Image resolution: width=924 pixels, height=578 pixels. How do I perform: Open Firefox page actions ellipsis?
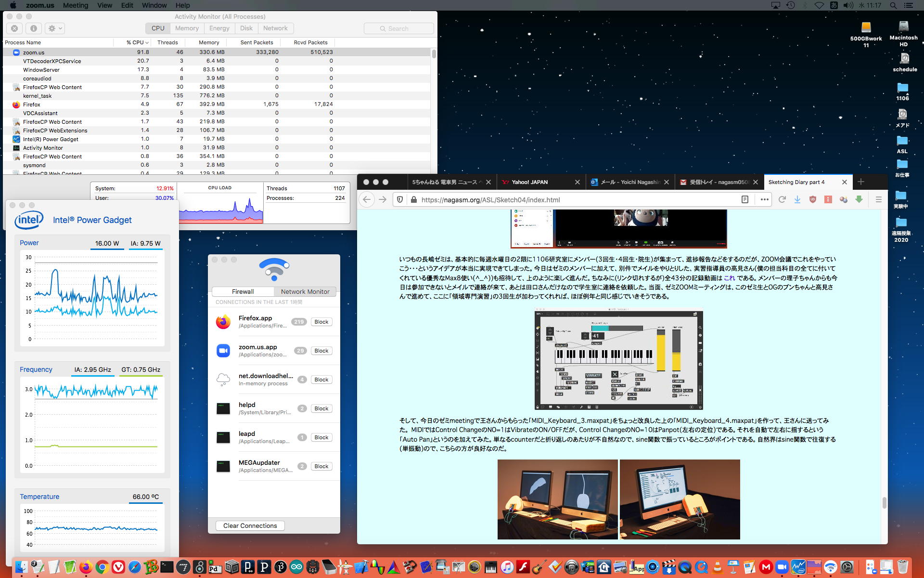point(764,199)
